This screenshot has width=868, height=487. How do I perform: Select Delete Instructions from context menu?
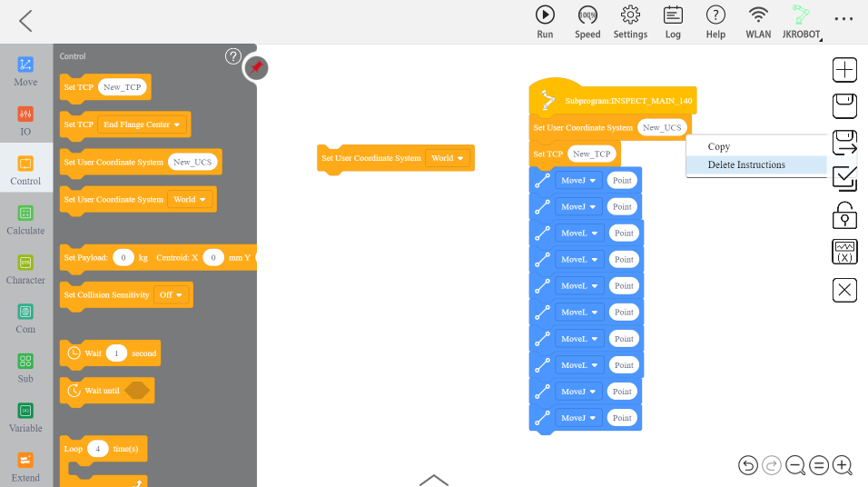746,165
